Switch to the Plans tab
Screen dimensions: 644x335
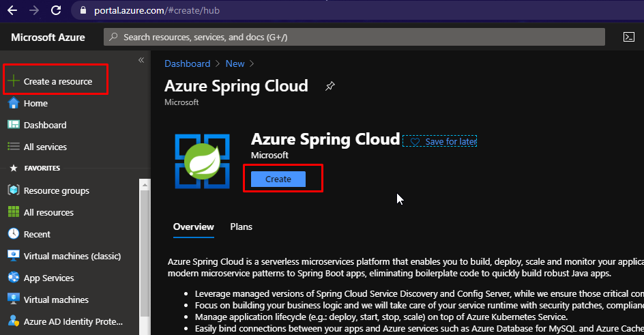pyautogui.click(x=241, y=227)
